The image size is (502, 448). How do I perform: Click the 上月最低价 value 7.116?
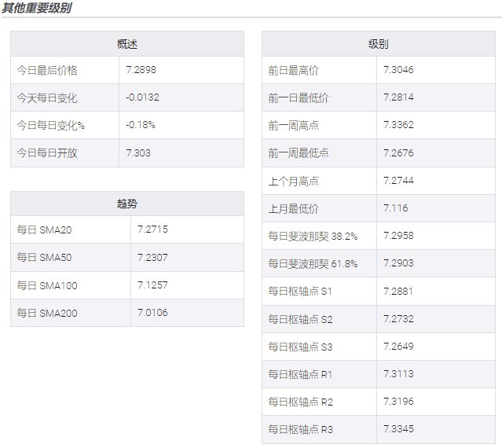(x=395, y=208)
